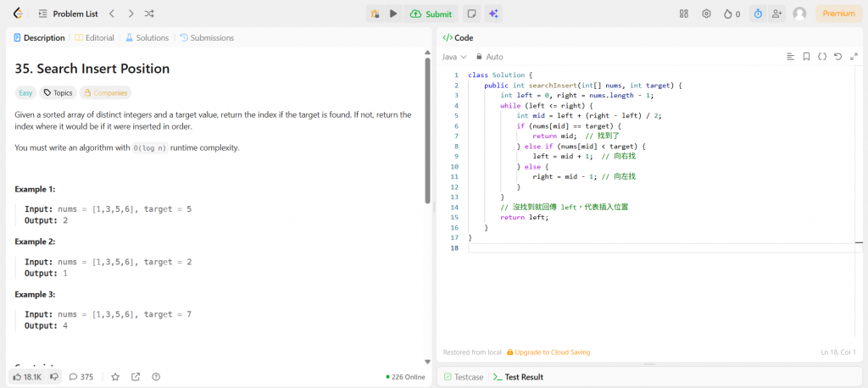Screen dimensions: 868x388
Task: Open the notes sticky icon
Action: pos(471,14)
